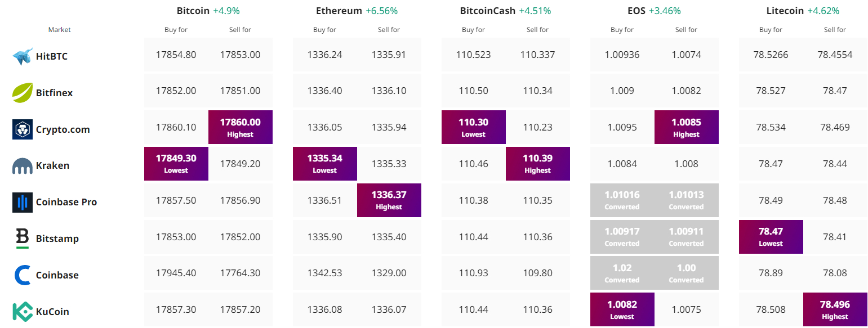
Task: Click the KuCoin green logo icon
Action: point(23,312)
